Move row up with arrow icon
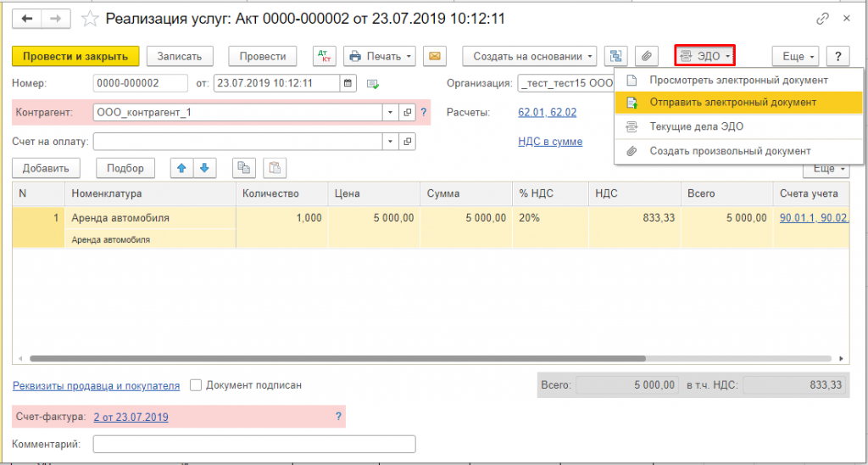868x465 pixels. coord(181,168)
